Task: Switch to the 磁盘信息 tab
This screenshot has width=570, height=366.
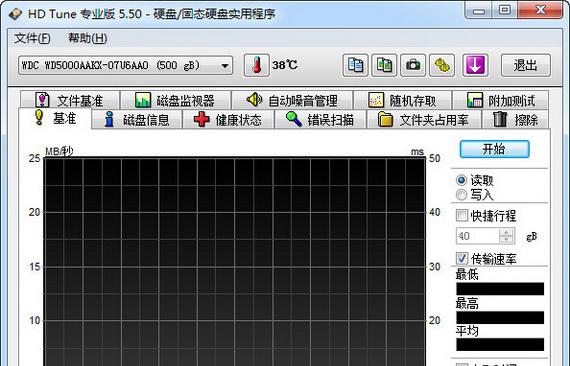Action: click(137, 120)
